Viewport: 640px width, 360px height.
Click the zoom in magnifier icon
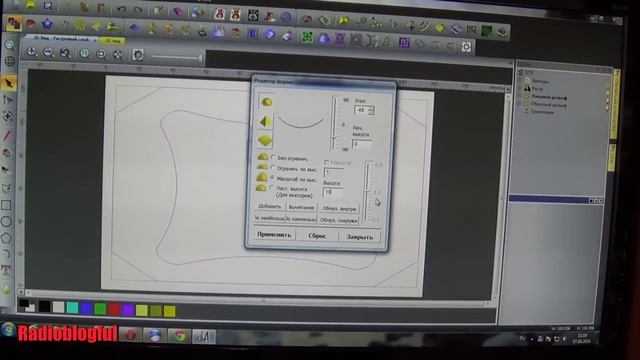click(x=31, y=52)
